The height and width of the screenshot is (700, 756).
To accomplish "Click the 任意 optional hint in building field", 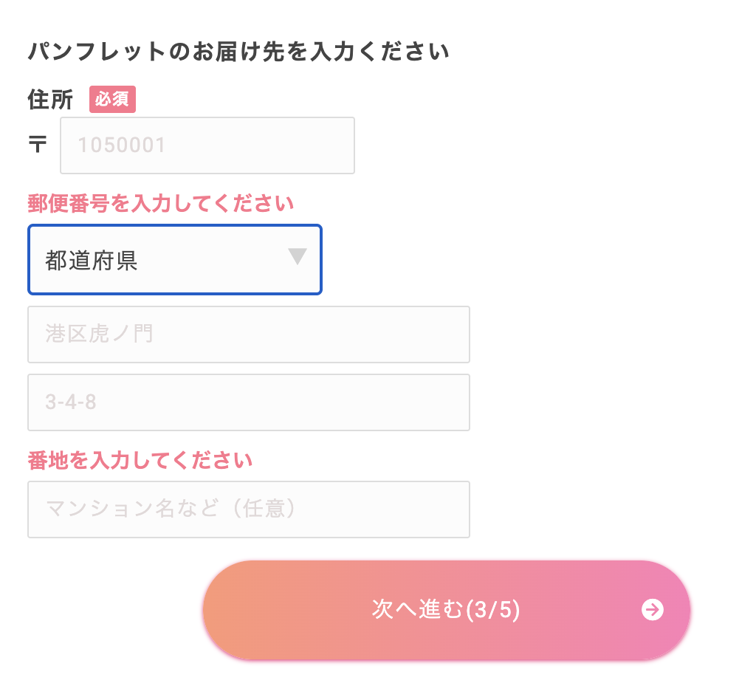I will tap(264, 509).
